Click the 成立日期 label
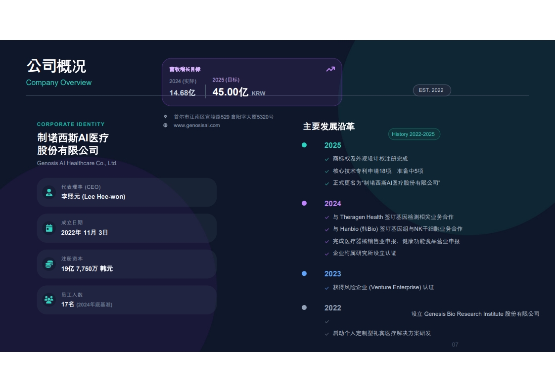The height and width of the screenshot is (392, 555). pyautogui.click(x=72, y=222)
